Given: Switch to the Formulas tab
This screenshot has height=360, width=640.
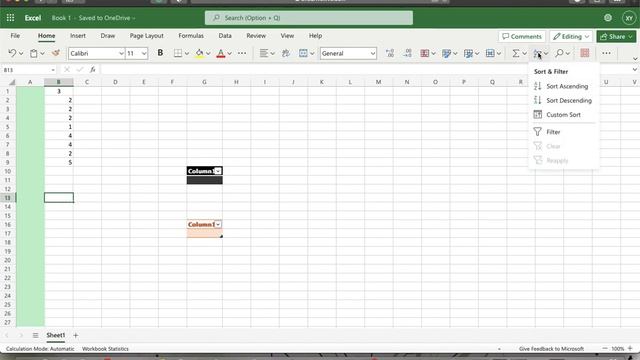Looking at the screenshot, I should [x=191, y=36].
